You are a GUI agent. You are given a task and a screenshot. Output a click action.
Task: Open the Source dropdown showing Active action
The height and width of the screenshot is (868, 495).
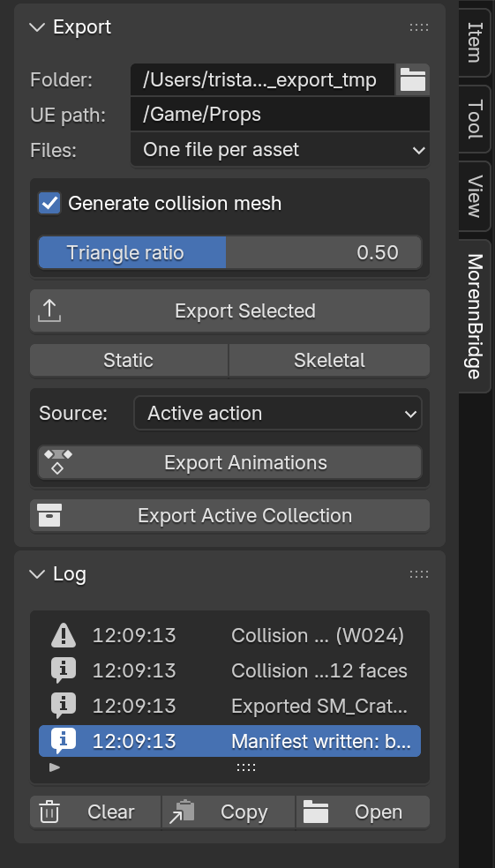[x=278, y=413]
